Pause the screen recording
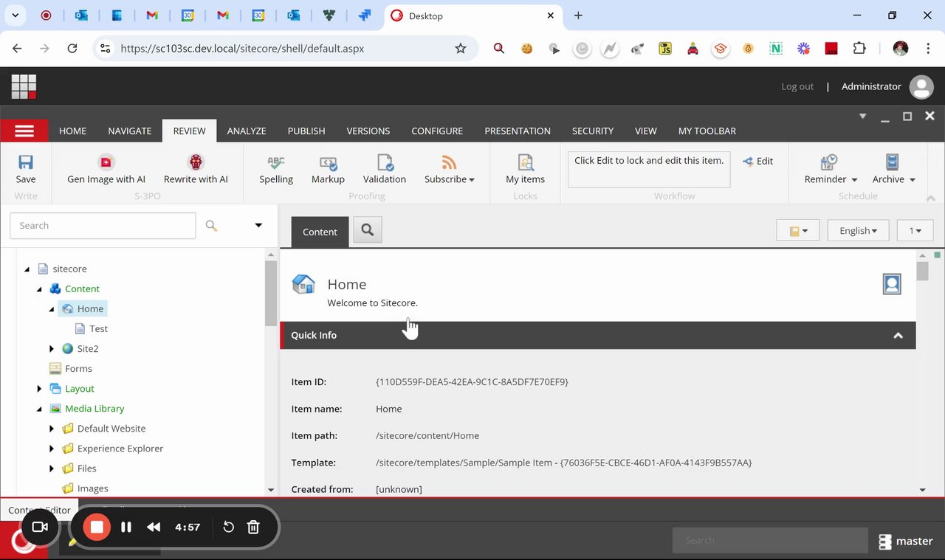945x560 pixels. point(126,527)
